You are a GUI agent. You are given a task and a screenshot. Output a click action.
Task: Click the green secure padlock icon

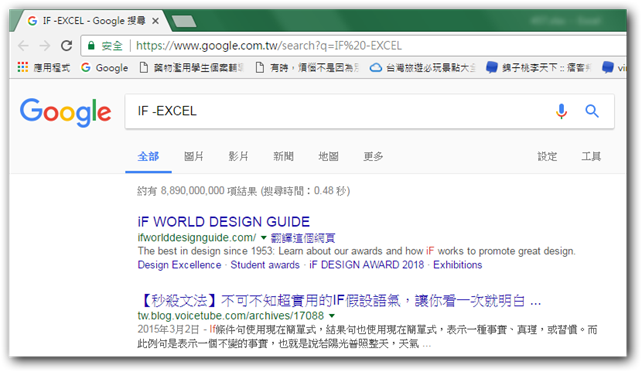click(x=91, y=45)
